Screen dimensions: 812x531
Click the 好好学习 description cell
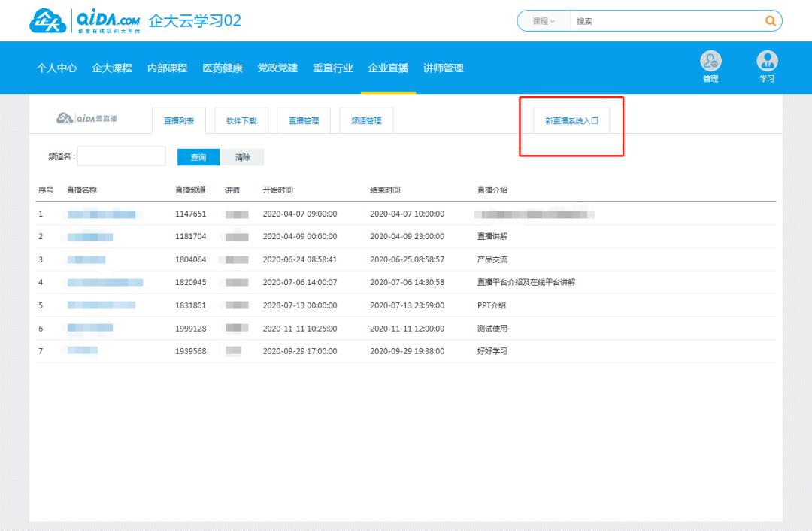pyautogui.click(x=492, y=351)
